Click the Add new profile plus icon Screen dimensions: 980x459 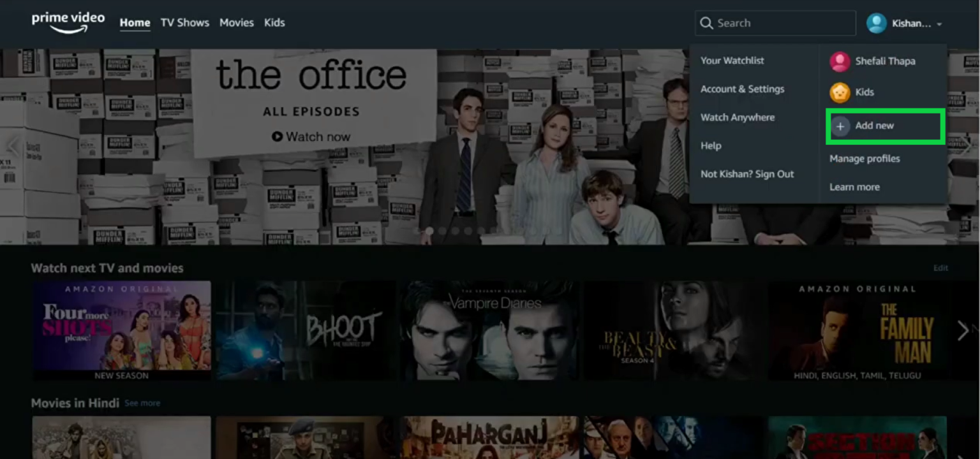coord(841,126)
